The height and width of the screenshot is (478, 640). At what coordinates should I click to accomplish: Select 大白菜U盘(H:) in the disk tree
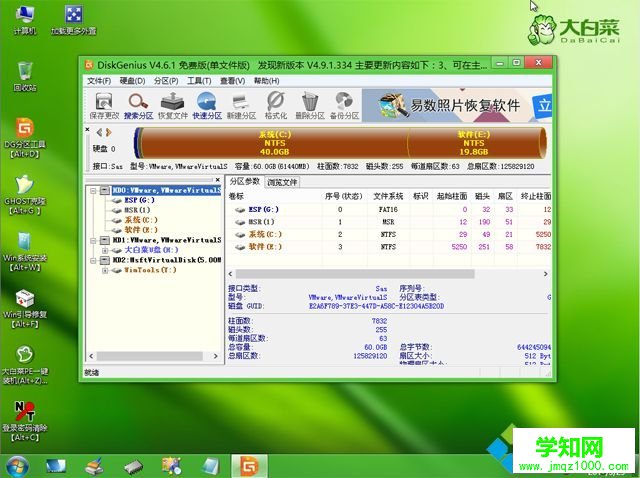tap(151, 250)
